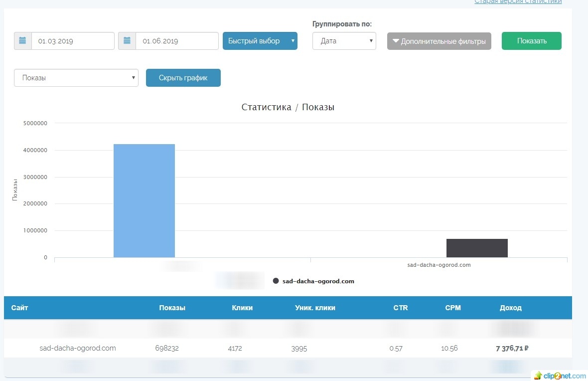Screen dimensions: 588x381
Task: Toggle sad-dacha-ogorod.com legend entry
Action: pyautogui.click(x=313, y=281)
